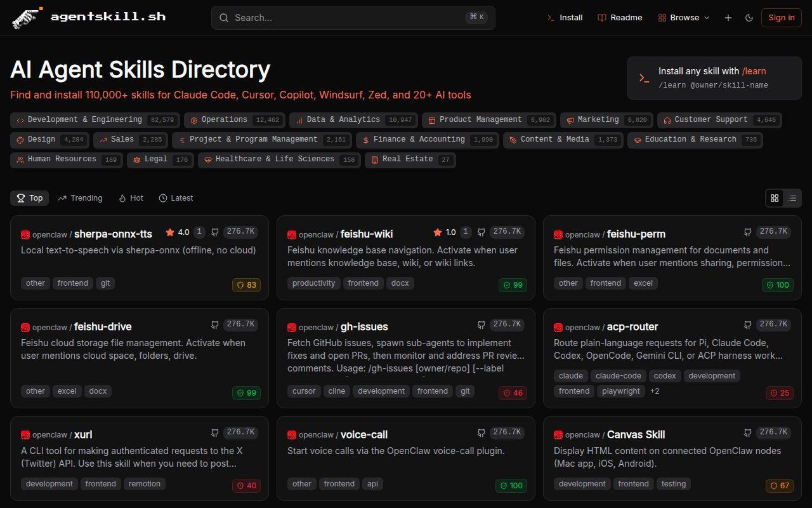Filter by Design category
Viewport: 812px width, 508px height.
pyautogui.click(x=49, y=140)
